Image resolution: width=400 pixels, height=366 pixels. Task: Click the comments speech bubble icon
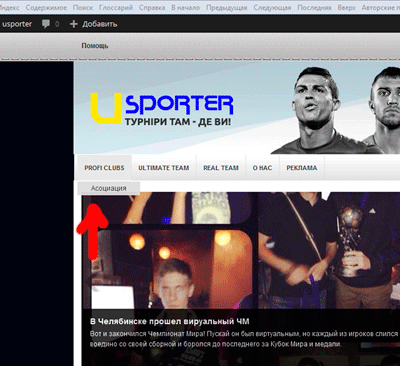point(46,24)
